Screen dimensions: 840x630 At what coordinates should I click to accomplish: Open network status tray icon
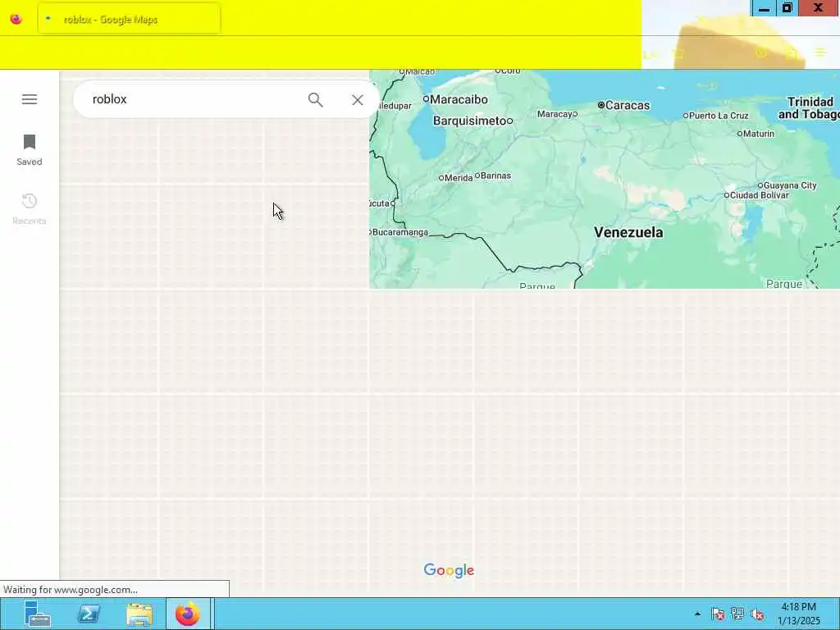pos(737,614)
